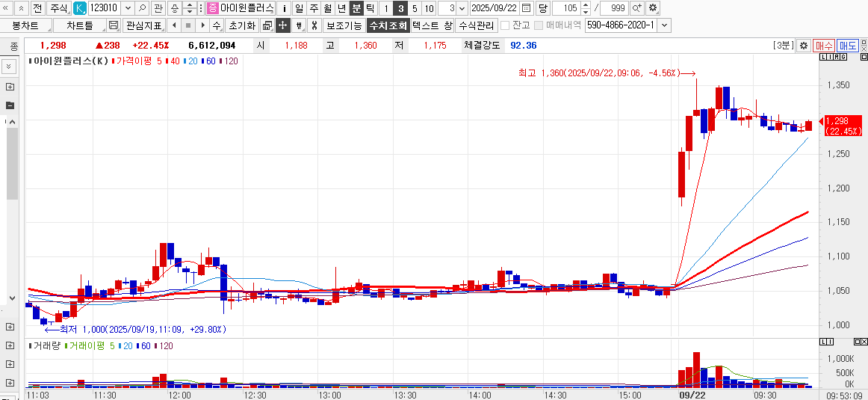Open the minute interval dropdown showing 3
The height and width of the screenshot is (400, 868).
pyautogui.click(x=461, y=8)
